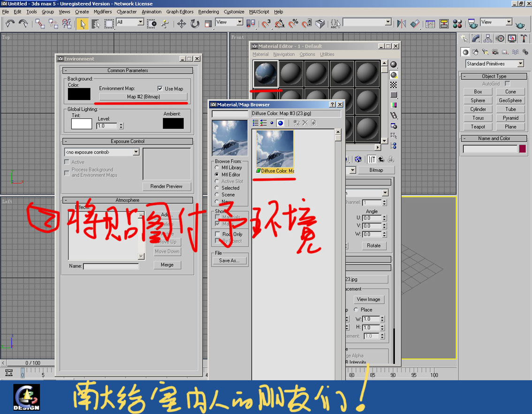
Task: Select the first material sample slot
Action: [x=266, y=74]
